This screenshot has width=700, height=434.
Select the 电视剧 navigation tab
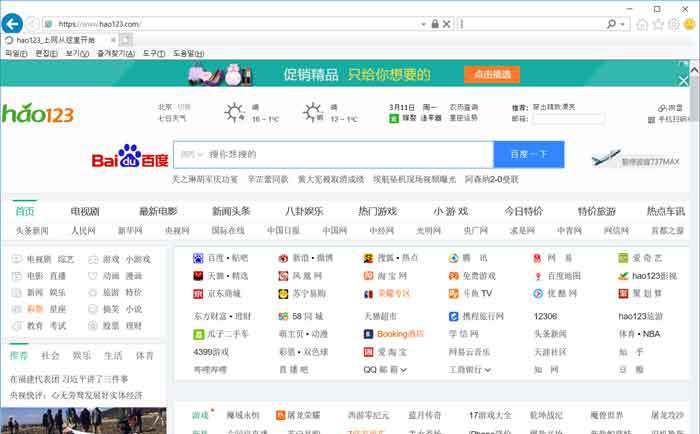(x=85, y=211)
